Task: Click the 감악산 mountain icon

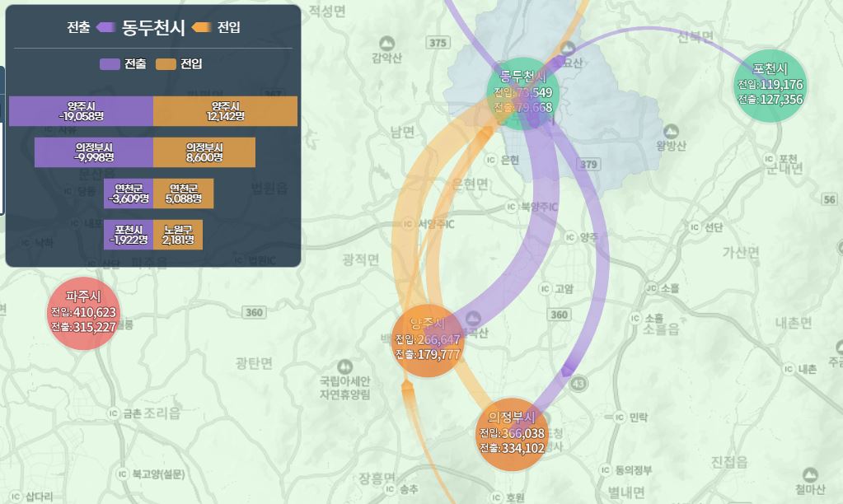Action: (386, 44)
